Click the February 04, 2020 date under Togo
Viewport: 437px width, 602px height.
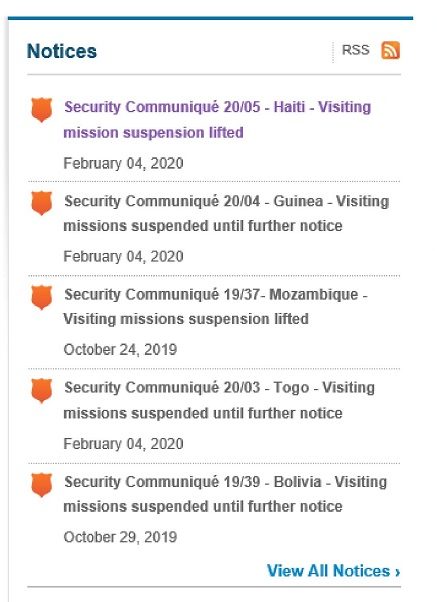[x=123, y=444]
